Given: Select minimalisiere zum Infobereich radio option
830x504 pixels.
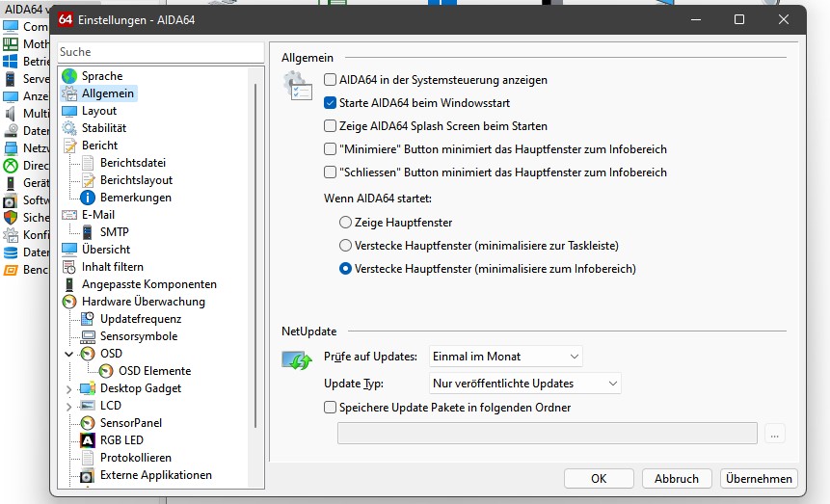Looking at the screenshot, I should pyautogui.click(x=345, y=269).
